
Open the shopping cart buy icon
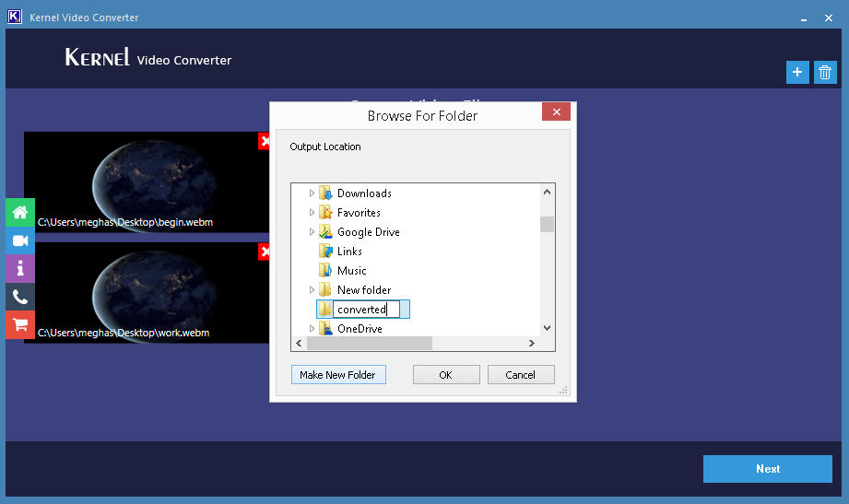point(20,325)
